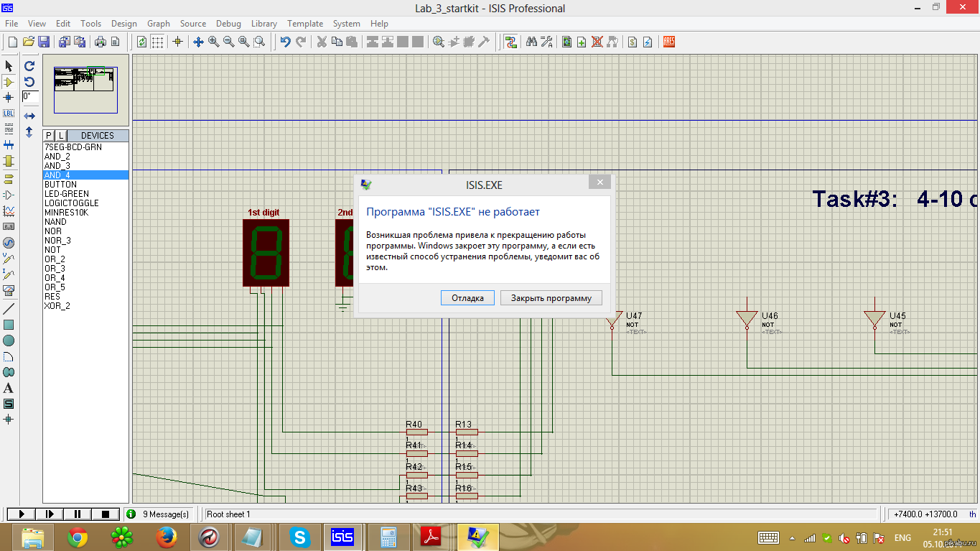The height and width of the screenshot is (551, 980).
Task: Rotate clockwise using the rotation icon
Action: [29, 66]
